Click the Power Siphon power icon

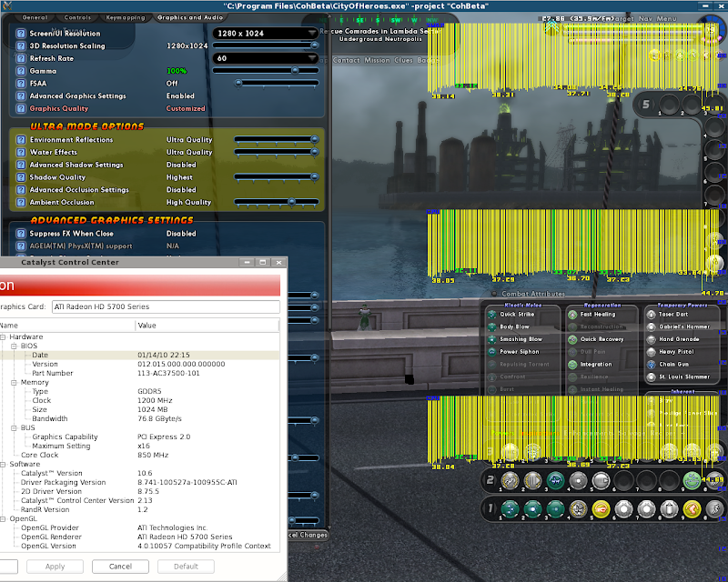click(x=491, y=351)
